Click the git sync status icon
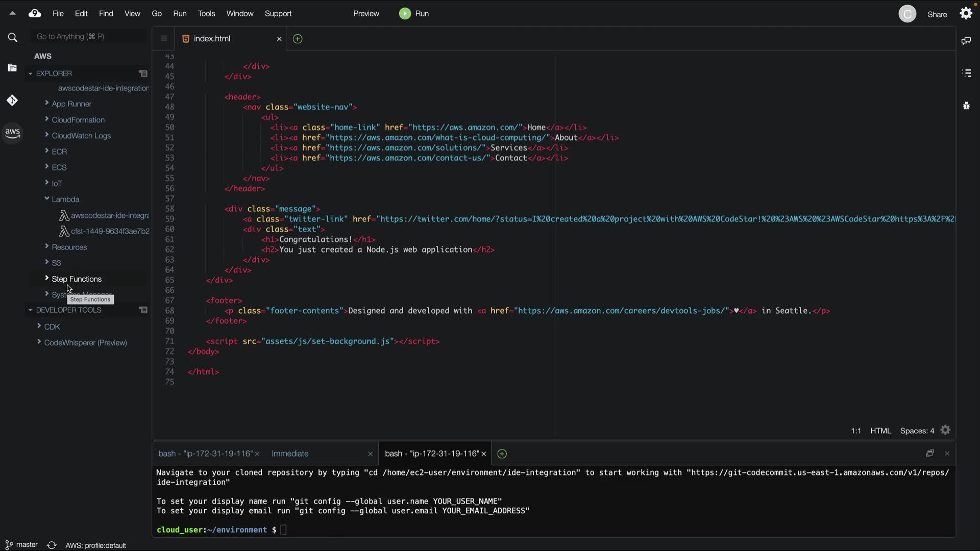This screenshot has width=980, height=551. 52,545
